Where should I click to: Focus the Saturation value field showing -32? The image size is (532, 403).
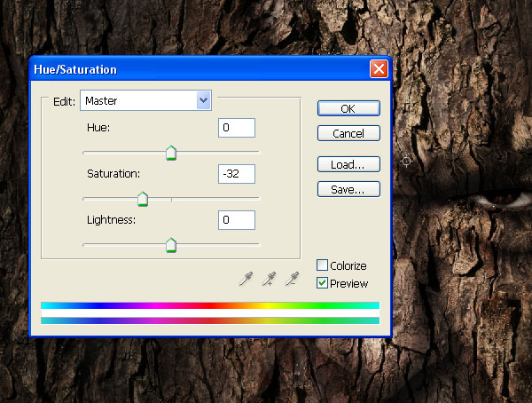pos(236,173)
